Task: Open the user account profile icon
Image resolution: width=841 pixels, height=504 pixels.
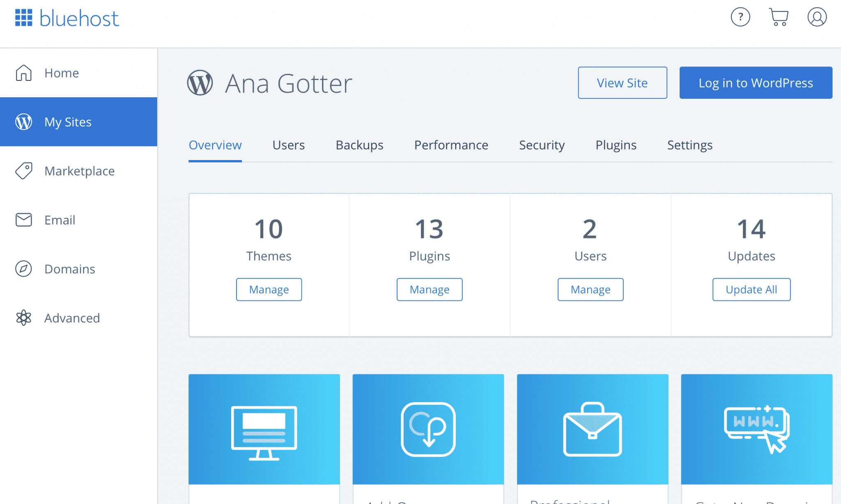Action: coord(817,17)
